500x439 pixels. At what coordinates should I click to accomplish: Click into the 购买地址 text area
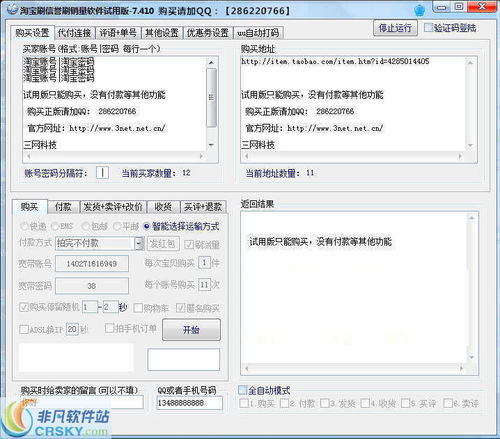(x=353, y=104)
